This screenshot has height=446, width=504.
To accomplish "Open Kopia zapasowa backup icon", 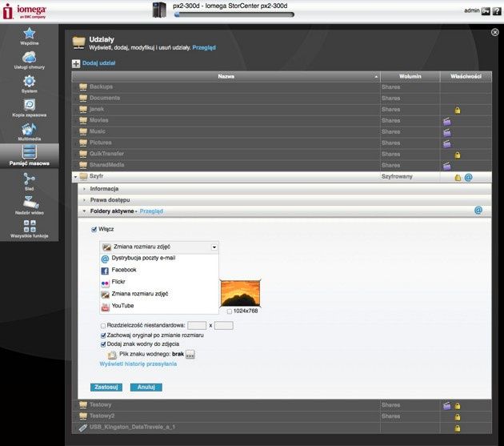I will click(30, 105).
